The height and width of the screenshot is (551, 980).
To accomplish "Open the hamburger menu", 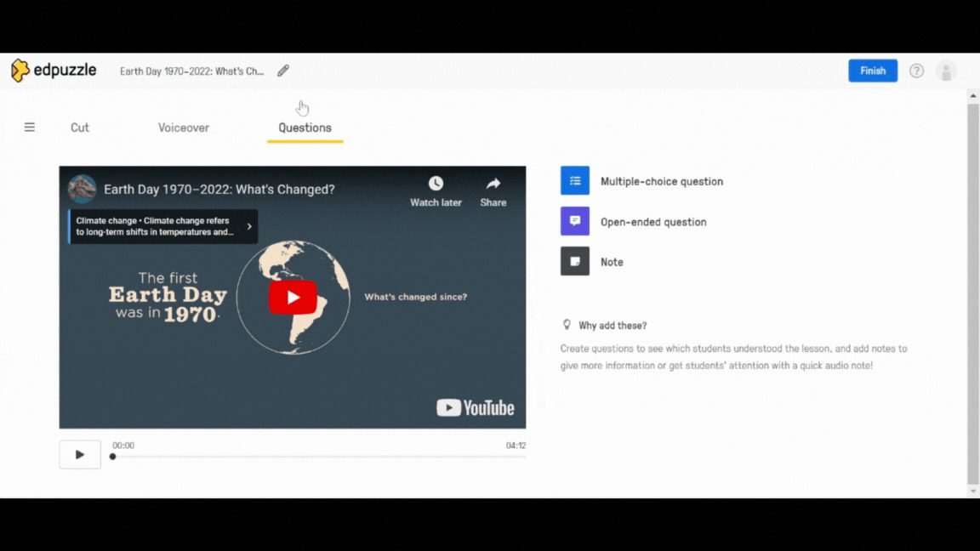I will pyautogui.click(x=30, y=128).
